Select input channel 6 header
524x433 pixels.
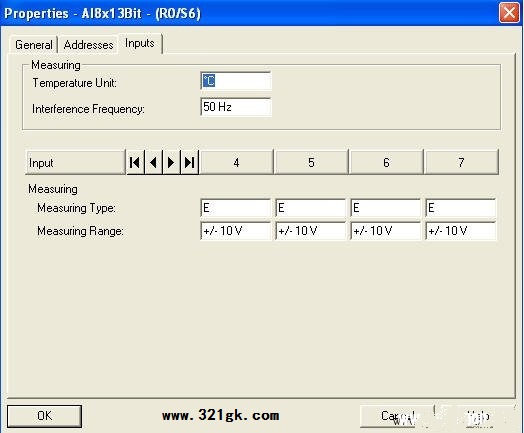pos(386,162)
